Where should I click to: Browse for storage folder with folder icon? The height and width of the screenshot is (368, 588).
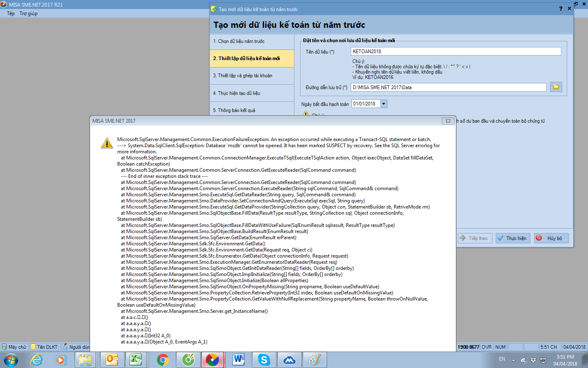(556, 87)
